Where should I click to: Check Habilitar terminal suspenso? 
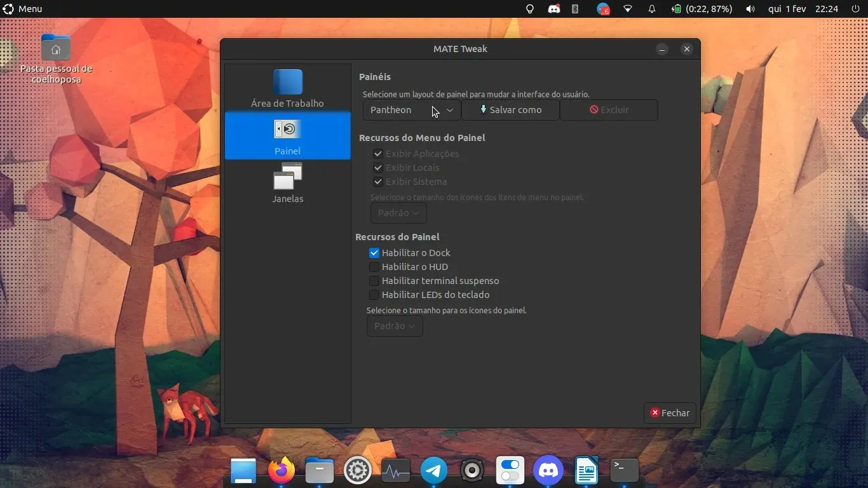pos(374,281)
